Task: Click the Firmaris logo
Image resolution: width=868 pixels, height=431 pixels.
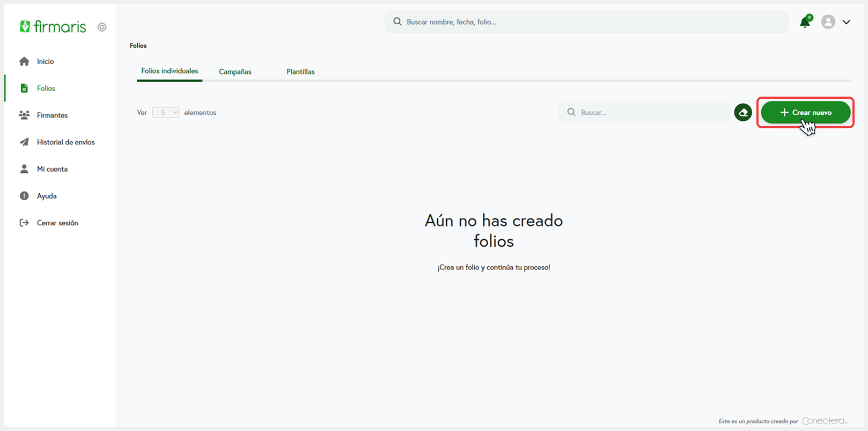Action: point(53,26)
